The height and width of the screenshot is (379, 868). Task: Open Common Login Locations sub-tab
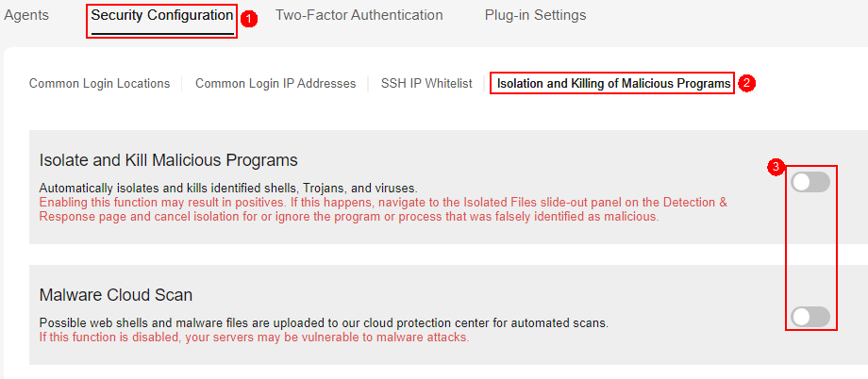[x=100, y=84]
